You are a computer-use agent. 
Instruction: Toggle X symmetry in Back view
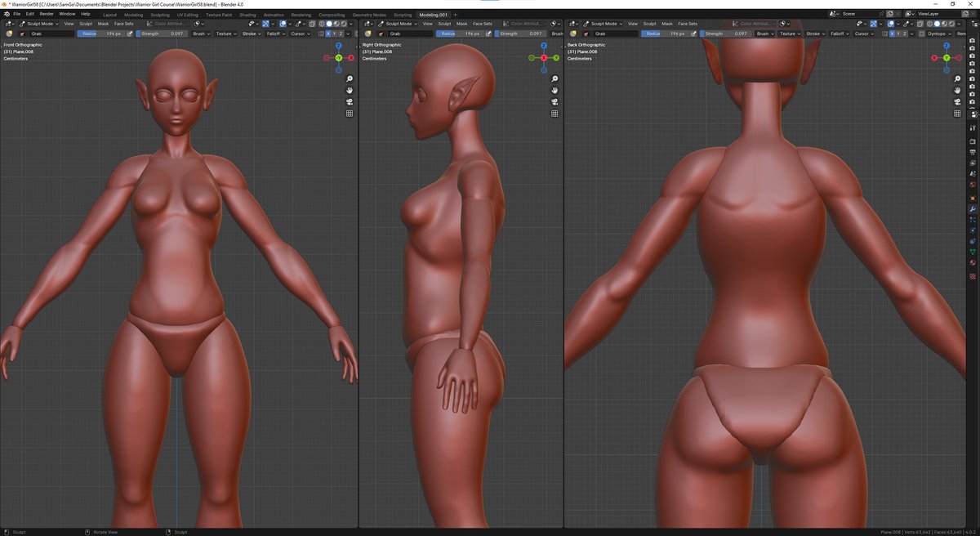pos(892,33)
